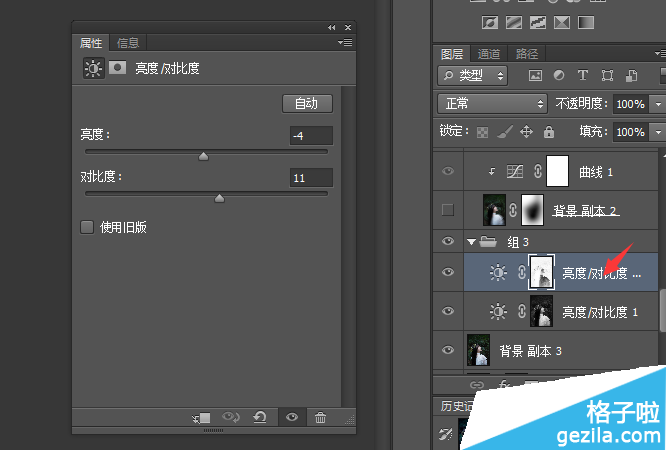Hide the 曲线 1 layer
This screenshot has width=666, height=450.
pyautogui.click(x=448, y=172)
